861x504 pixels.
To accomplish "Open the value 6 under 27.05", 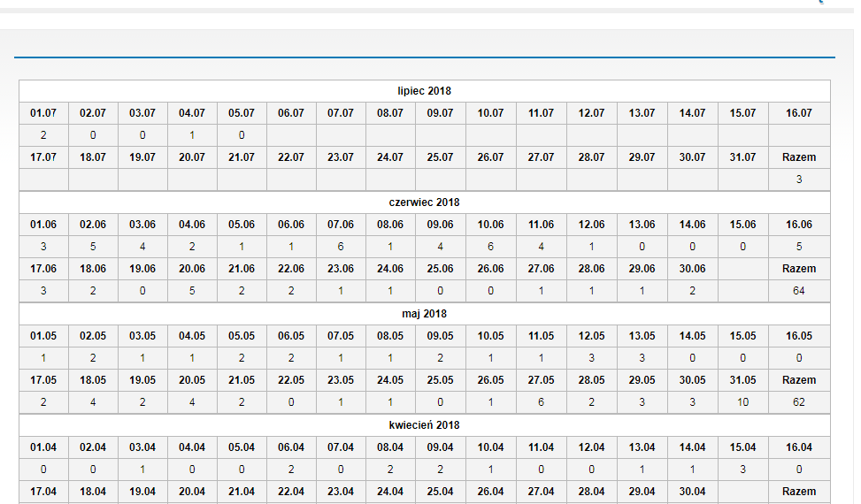I will click(541, 402).
